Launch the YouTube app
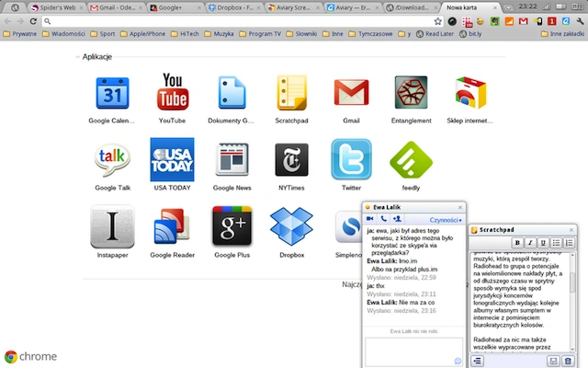The height and width of the screenshot is (368, 588). (172, 92)
